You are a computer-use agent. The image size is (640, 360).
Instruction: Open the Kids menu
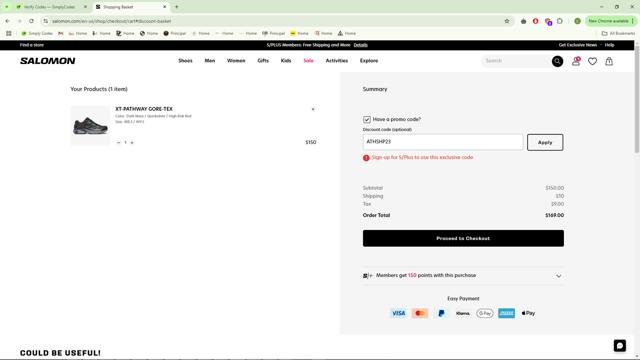[x=286, y=61]
